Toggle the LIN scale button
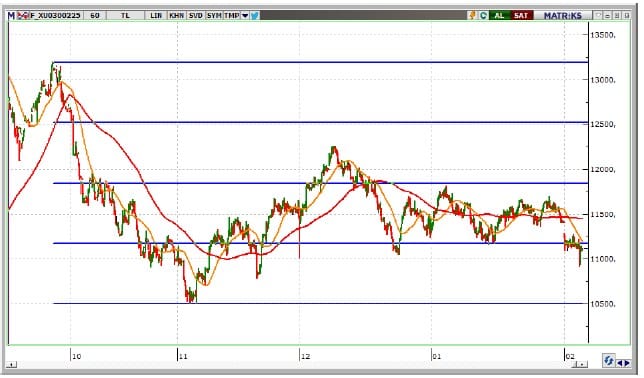The width and height of the screenshot is (644, 378). pyautogui.click(x=156, y=16)
